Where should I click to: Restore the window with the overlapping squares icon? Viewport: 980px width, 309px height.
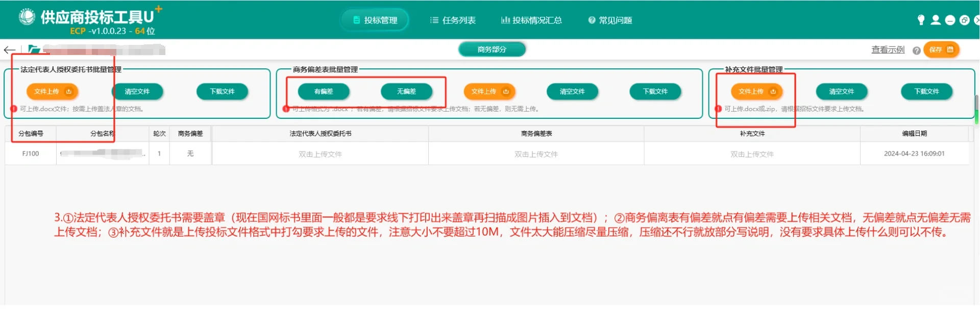pos(964,20)
